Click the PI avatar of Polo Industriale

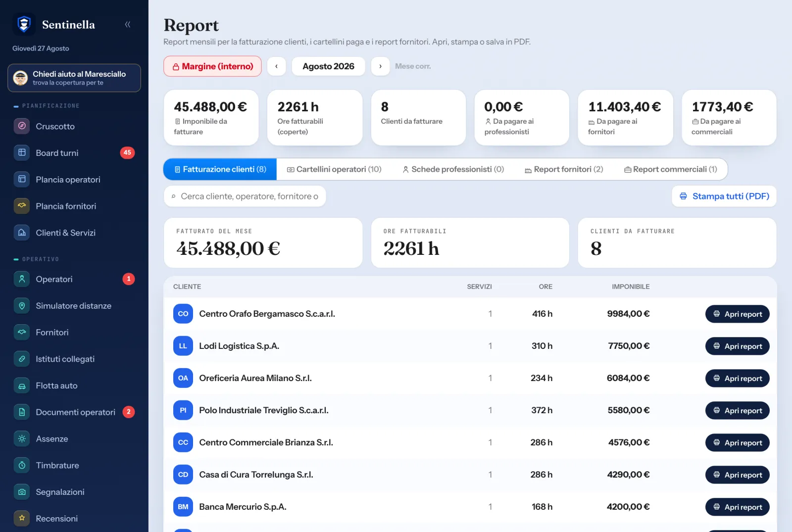point(183,410)
